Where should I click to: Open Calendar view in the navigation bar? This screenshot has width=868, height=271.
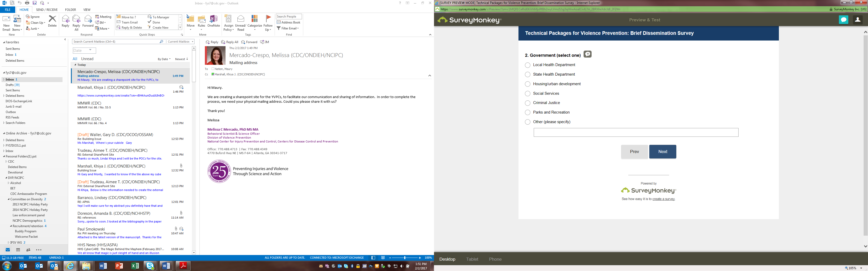pos(18,250)
